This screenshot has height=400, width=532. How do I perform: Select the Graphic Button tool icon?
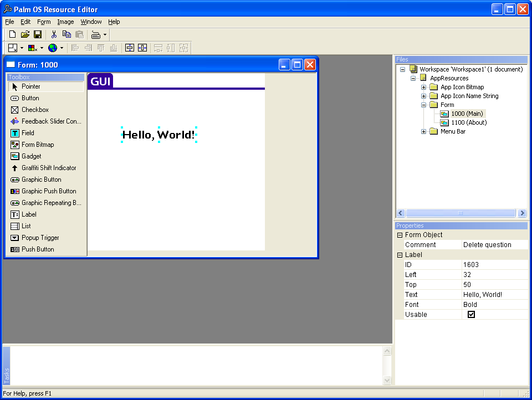[x=14, y=180]
